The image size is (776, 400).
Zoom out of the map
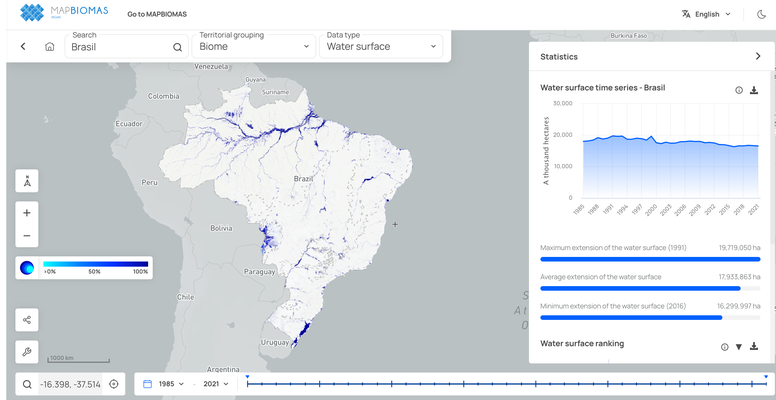point(27,237)
